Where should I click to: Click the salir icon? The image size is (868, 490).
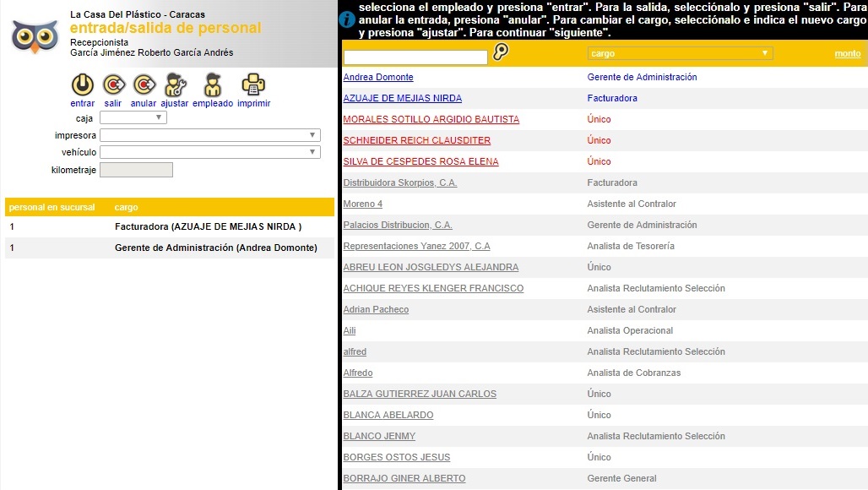pos(113,84)
